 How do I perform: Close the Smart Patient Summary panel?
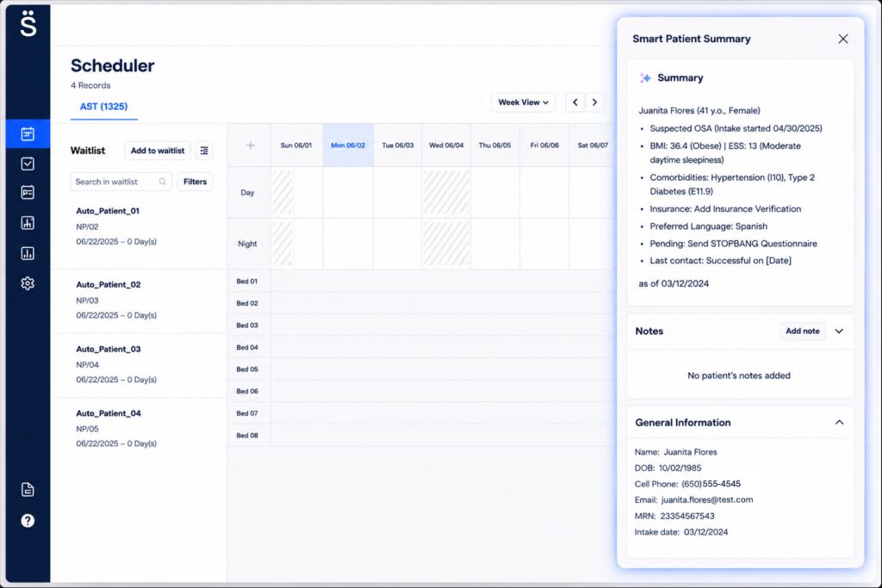tap(842, 39)
